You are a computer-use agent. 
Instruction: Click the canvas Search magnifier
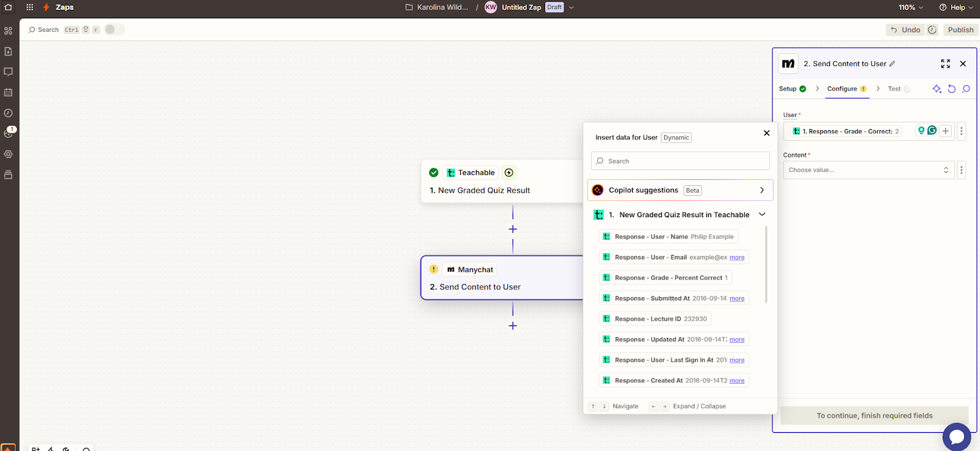[32, 29]
